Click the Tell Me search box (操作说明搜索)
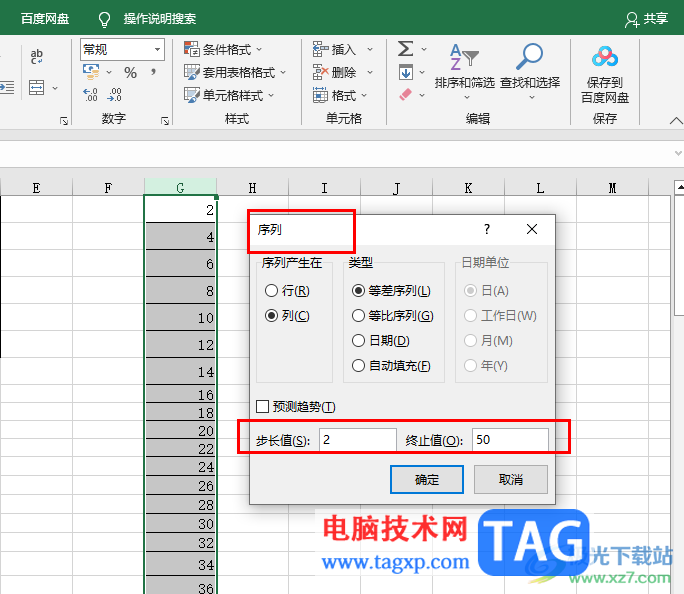The image size is (684, 594). [x=160, y=19]
